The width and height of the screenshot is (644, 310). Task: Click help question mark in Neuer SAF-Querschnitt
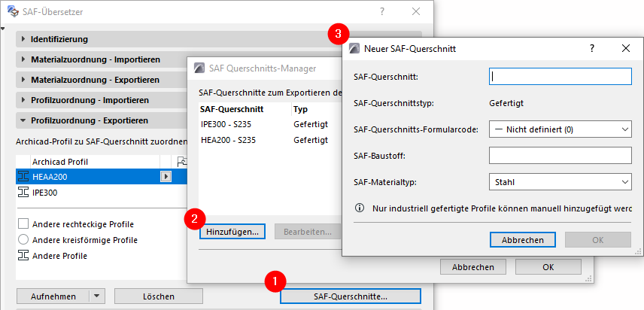pyautogui.click(x=592, y=48)
